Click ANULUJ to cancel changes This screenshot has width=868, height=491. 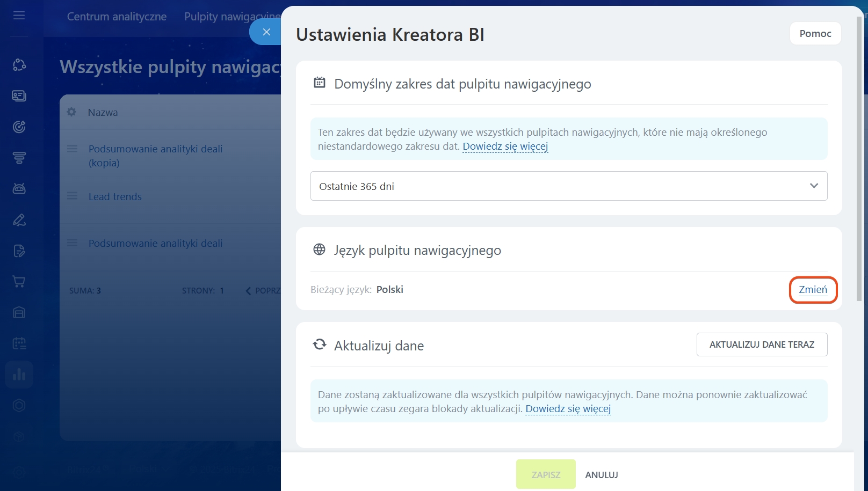pos(601,475)
